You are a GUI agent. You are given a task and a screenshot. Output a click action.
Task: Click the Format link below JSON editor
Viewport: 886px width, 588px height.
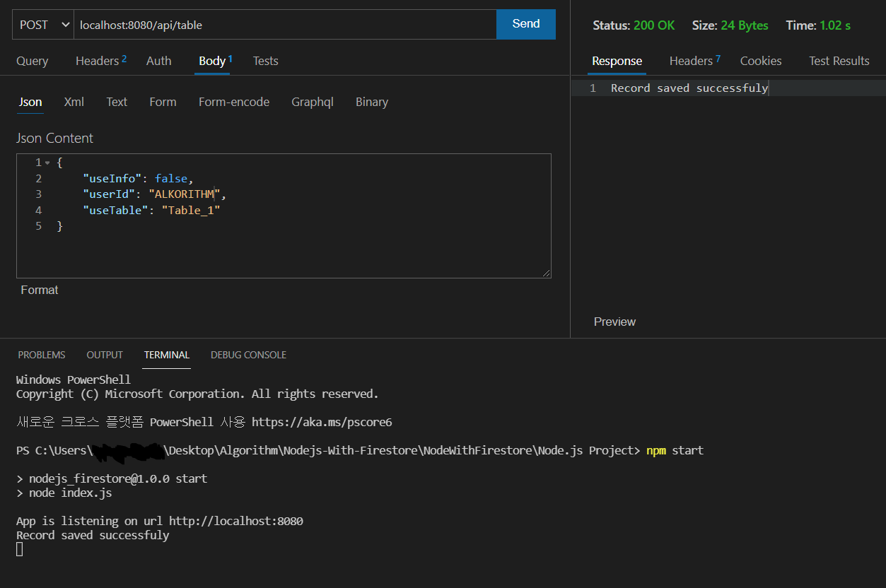coord(39,289)
